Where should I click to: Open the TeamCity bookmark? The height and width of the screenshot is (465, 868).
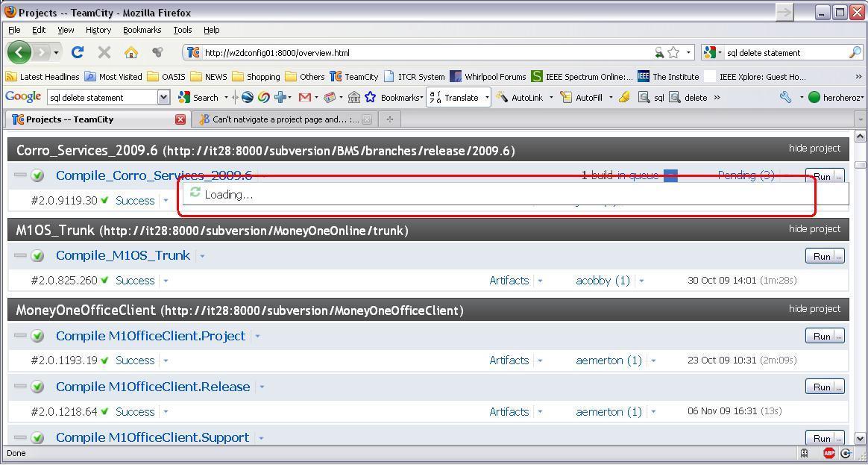tap(354, 76)
